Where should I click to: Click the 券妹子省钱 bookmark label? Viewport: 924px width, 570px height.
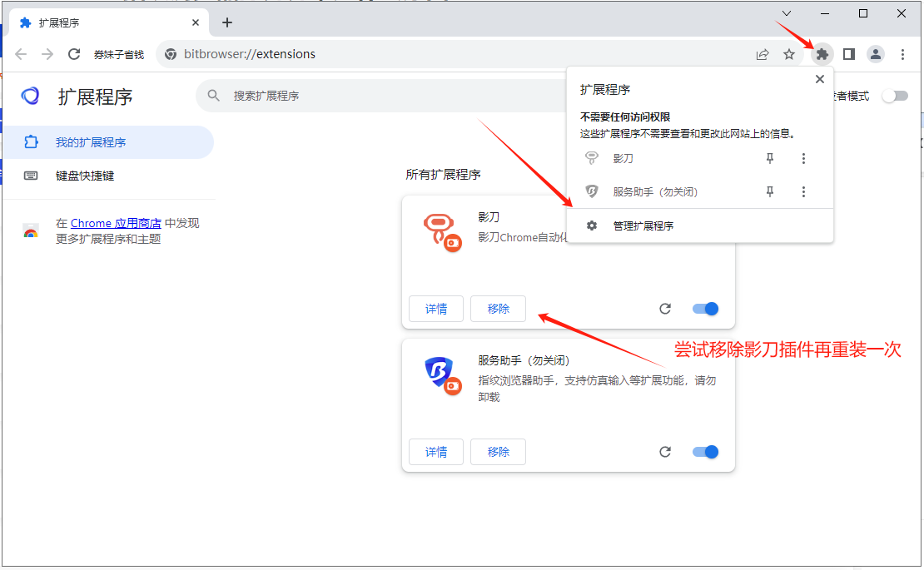(118, 54)
